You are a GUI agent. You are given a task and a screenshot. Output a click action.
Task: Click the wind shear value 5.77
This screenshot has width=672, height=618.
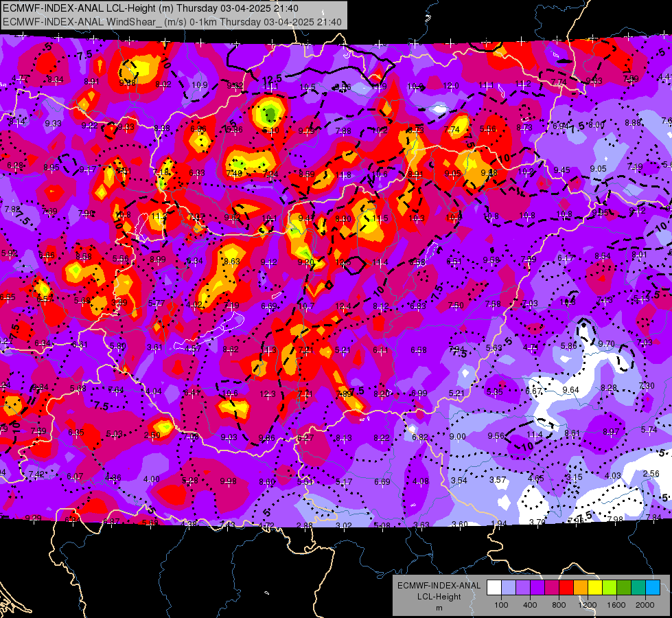(157, 304)
